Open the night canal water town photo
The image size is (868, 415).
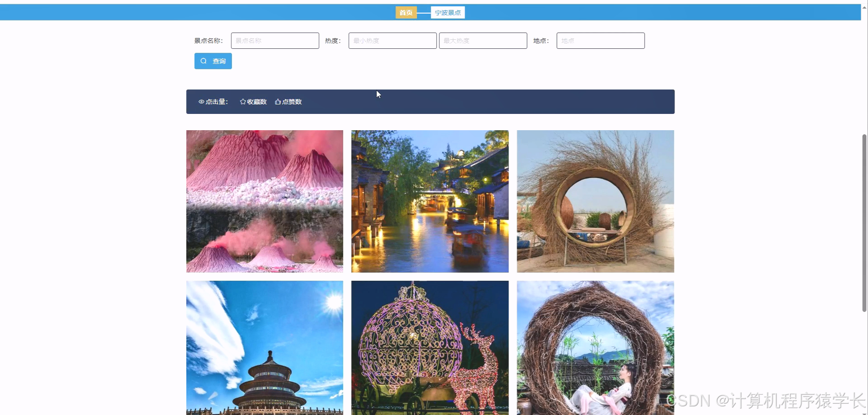click(429, 201)
